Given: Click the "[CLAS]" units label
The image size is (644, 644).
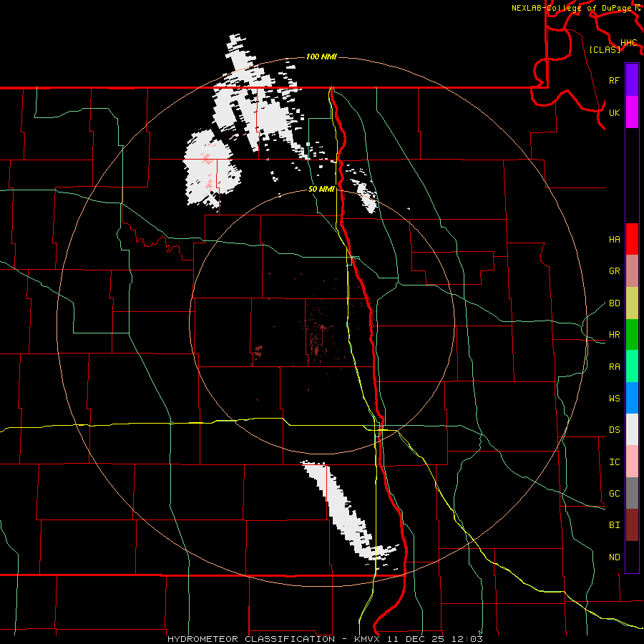Looking at the screenshot, I should [605, 49].
